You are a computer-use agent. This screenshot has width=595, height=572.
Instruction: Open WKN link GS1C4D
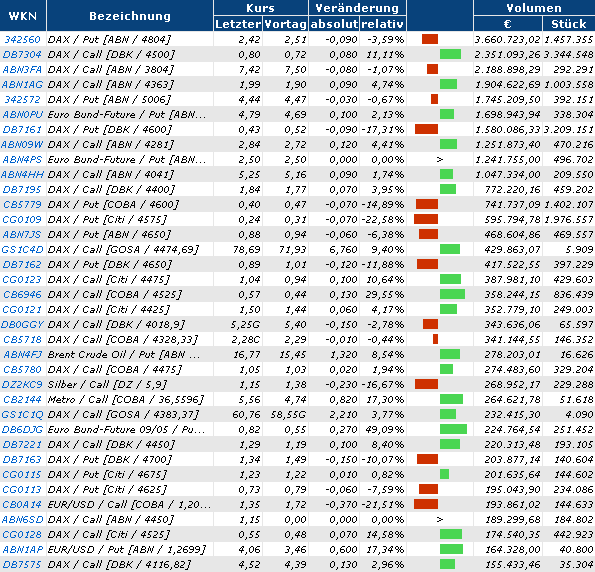(x=22, y=249)
